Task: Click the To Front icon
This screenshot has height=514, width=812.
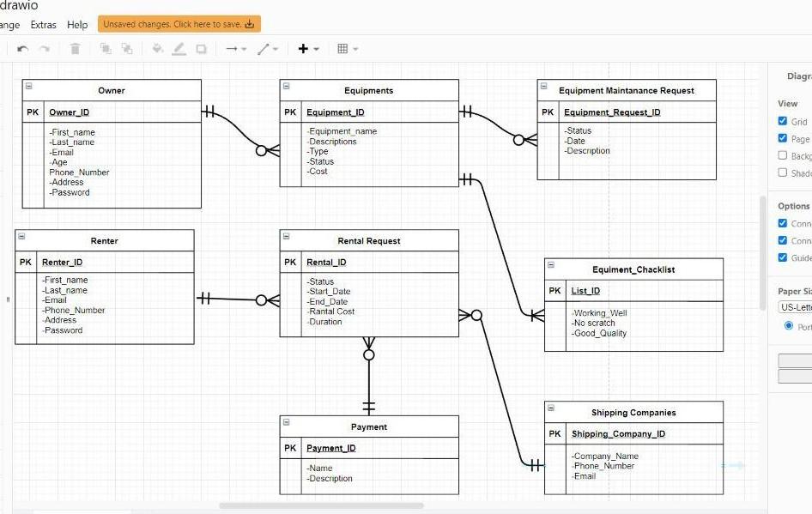Action: (x=105, y=49)
